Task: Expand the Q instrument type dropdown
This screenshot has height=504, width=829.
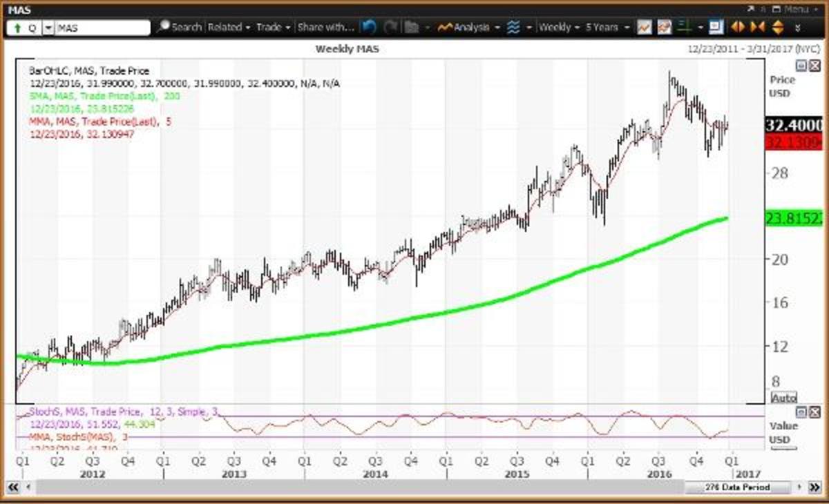Action: (48, 28)
